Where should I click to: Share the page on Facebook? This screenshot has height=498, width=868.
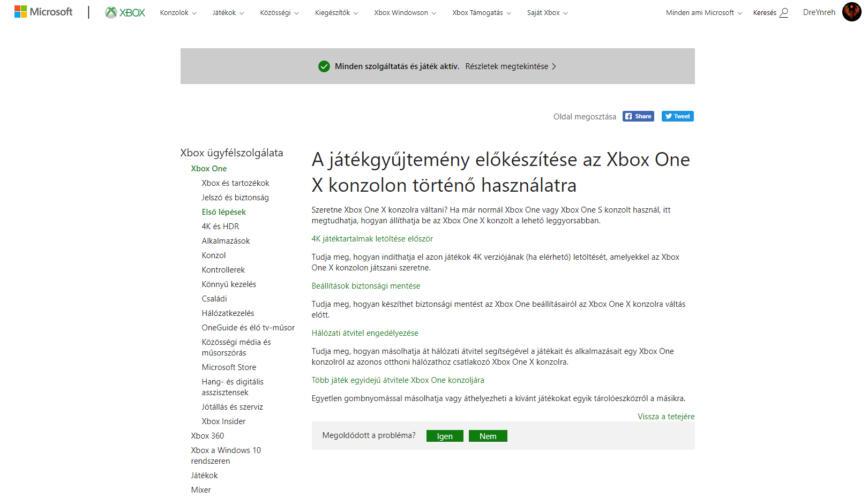pos(638,116)
